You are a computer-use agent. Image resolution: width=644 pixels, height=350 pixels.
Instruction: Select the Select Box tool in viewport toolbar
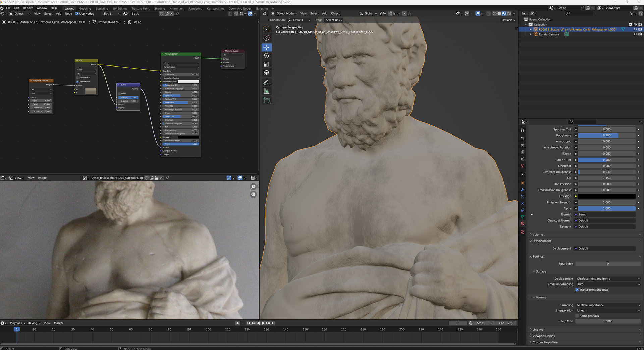click(266, 30)
